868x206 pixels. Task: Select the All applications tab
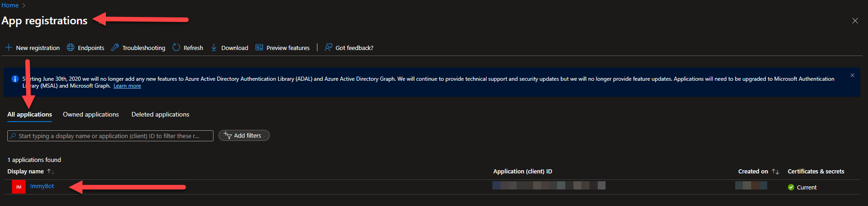tap(30, 115)
